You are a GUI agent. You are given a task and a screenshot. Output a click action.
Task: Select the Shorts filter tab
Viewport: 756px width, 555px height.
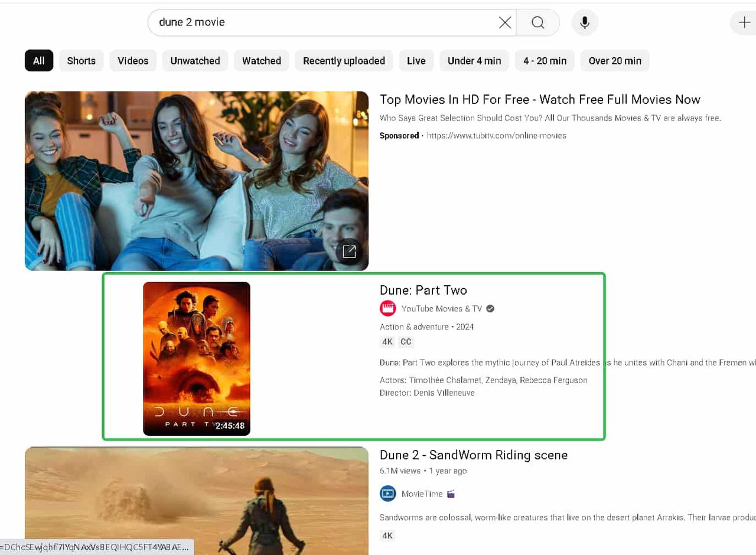point(81,61)
